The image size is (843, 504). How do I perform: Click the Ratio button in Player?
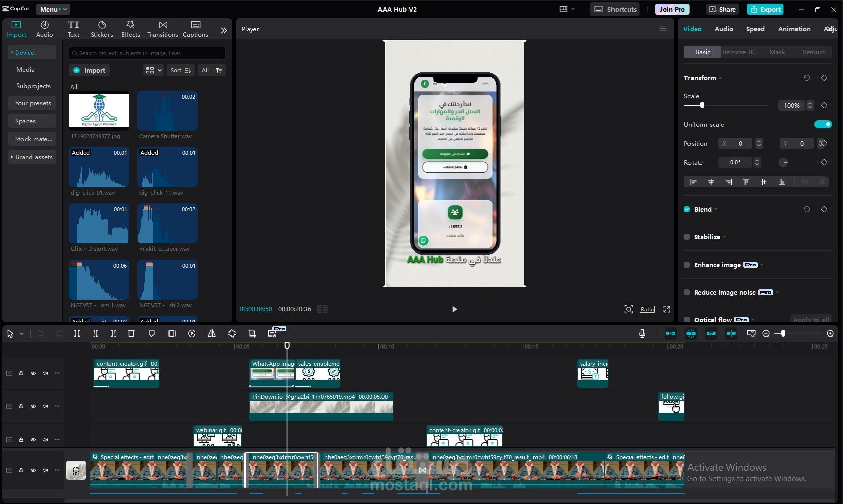click(x=647, y=309)
